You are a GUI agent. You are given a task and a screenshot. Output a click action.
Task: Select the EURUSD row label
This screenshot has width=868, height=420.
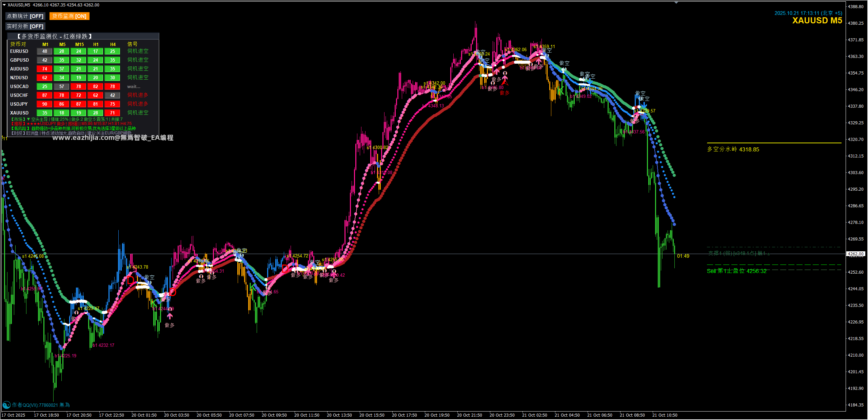(19, 51)
